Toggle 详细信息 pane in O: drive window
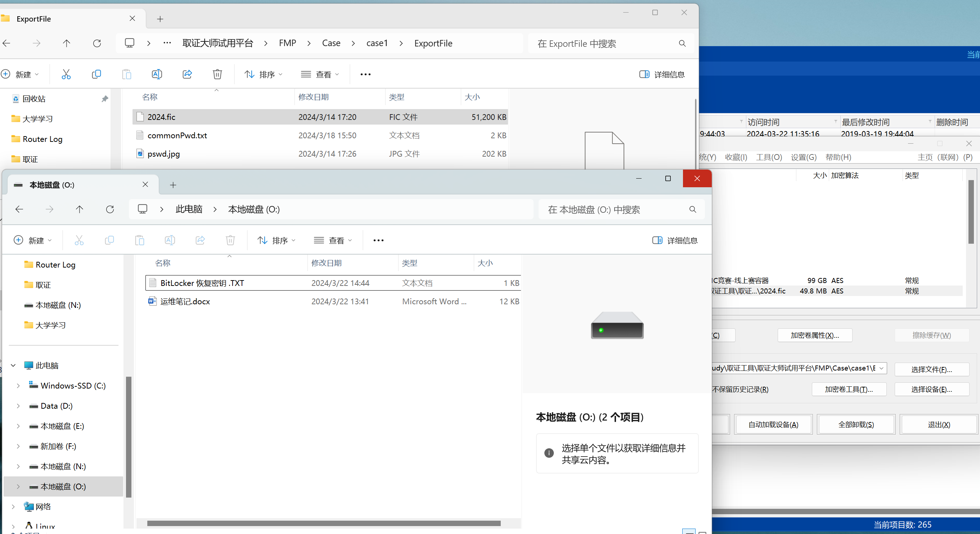The width and height of the screenshot is (980, 534). (x=675, y=241)
